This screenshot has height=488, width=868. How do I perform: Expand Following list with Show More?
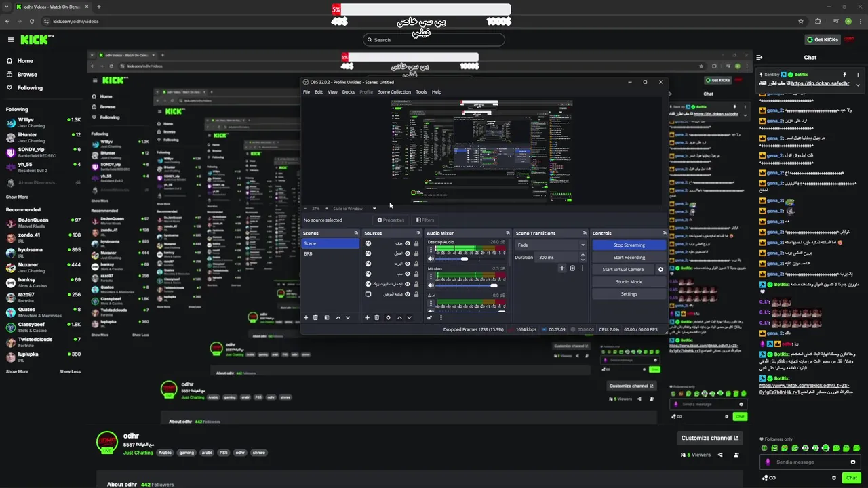17,197
